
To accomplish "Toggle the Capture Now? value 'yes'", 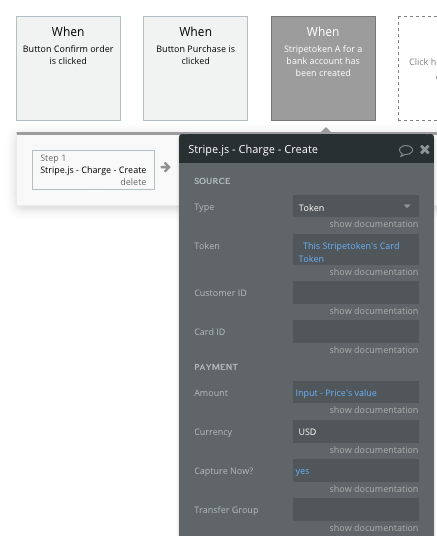I will (356, 471).
